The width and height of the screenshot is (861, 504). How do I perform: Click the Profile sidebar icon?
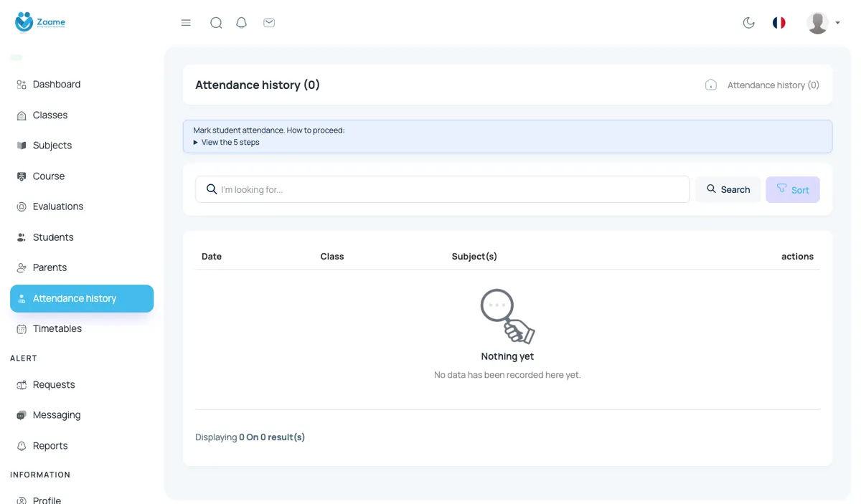pos(22,500)
